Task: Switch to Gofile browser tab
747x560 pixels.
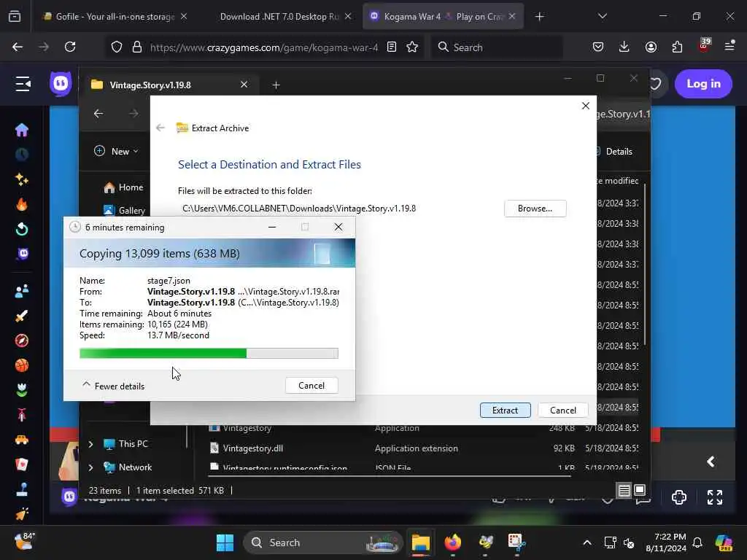Action: click(115, 16)
